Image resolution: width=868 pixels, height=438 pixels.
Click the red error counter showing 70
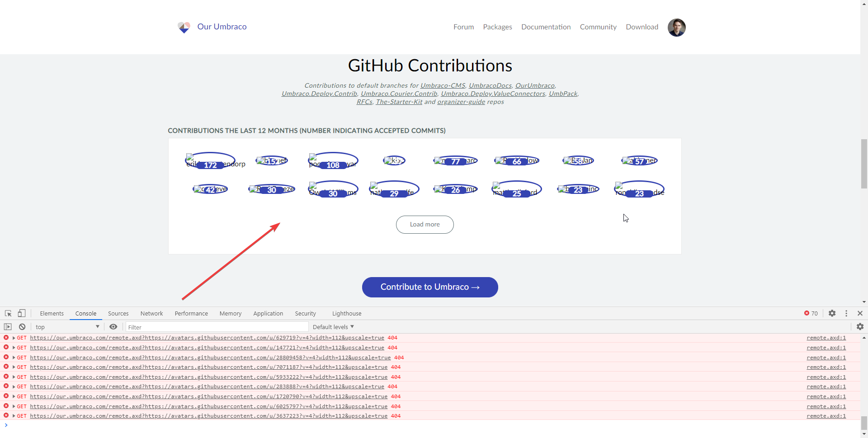point(811,313)
